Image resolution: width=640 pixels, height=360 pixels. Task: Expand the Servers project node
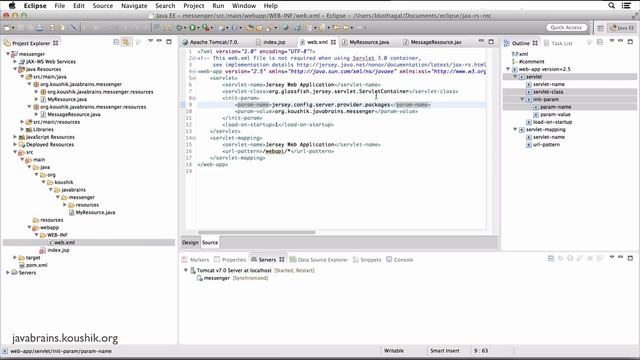8,273
